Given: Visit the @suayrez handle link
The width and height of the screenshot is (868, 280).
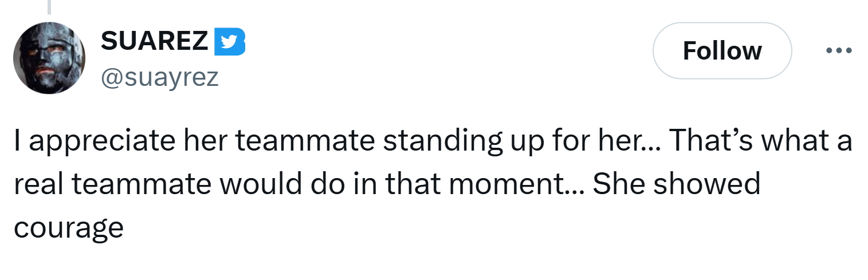Looking at the screenshot, I should tap(159, 77).
